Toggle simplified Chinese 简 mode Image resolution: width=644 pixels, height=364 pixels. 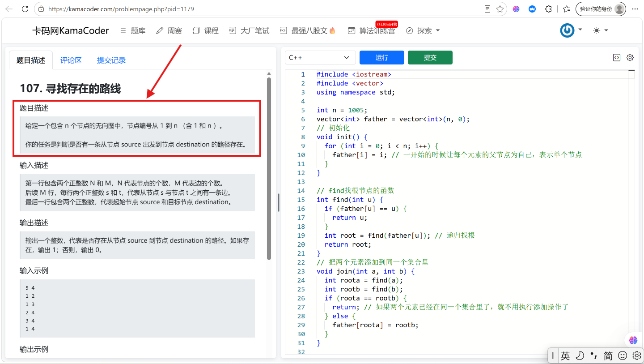coord(608,356)
